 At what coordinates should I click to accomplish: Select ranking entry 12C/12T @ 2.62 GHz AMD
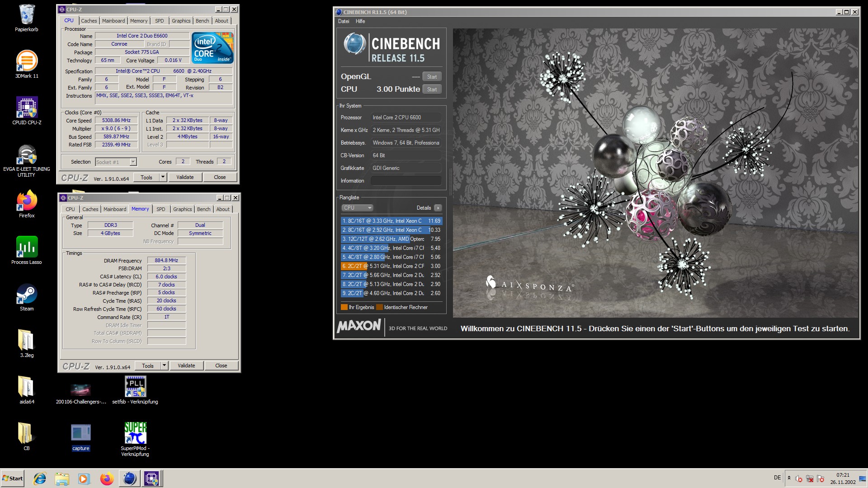point(391,239)
